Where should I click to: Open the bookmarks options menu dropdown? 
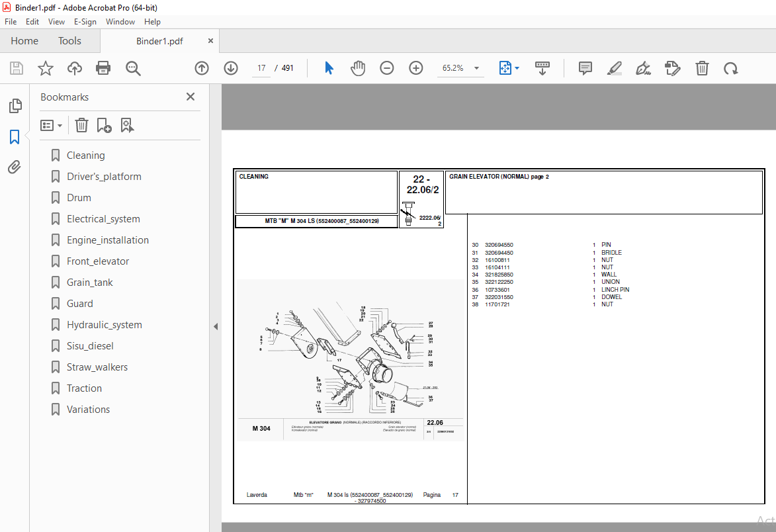click(51, 125)
